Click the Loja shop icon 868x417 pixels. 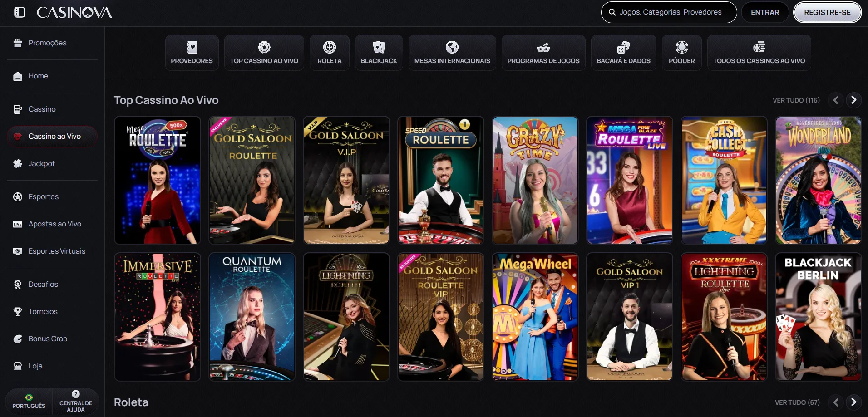[x=18, y=366]
